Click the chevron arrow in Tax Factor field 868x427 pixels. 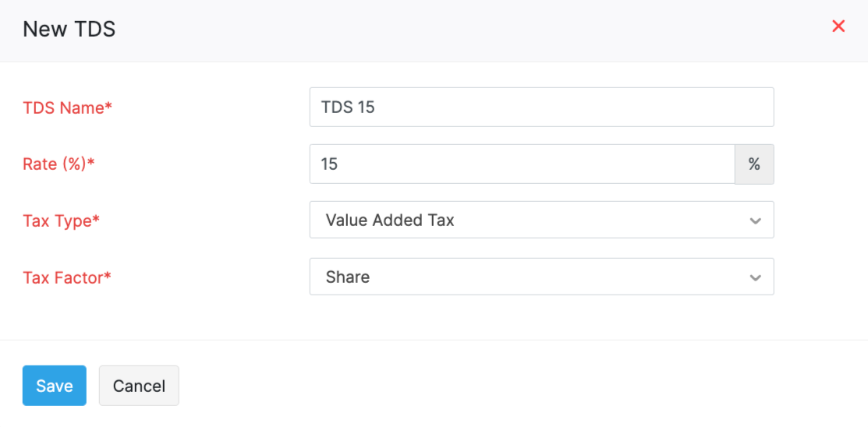(x=755, y=277)
